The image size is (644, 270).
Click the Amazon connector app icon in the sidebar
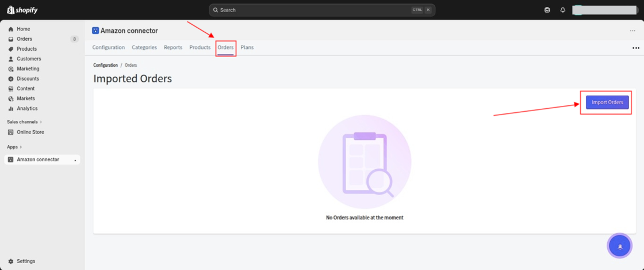11,159
